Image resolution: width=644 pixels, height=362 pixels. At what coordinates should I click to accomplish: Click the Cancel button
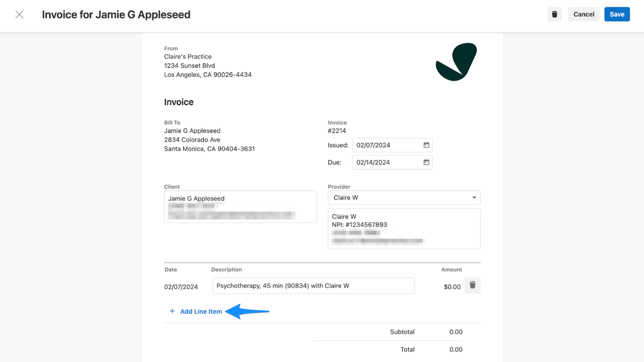click(584, 14)
